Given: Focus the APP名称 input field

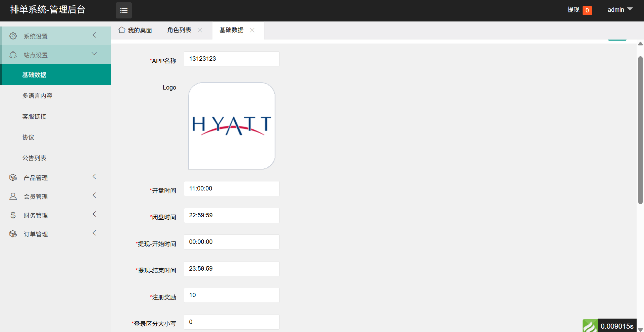Looking at the screenshot, I should click(232, 59).
